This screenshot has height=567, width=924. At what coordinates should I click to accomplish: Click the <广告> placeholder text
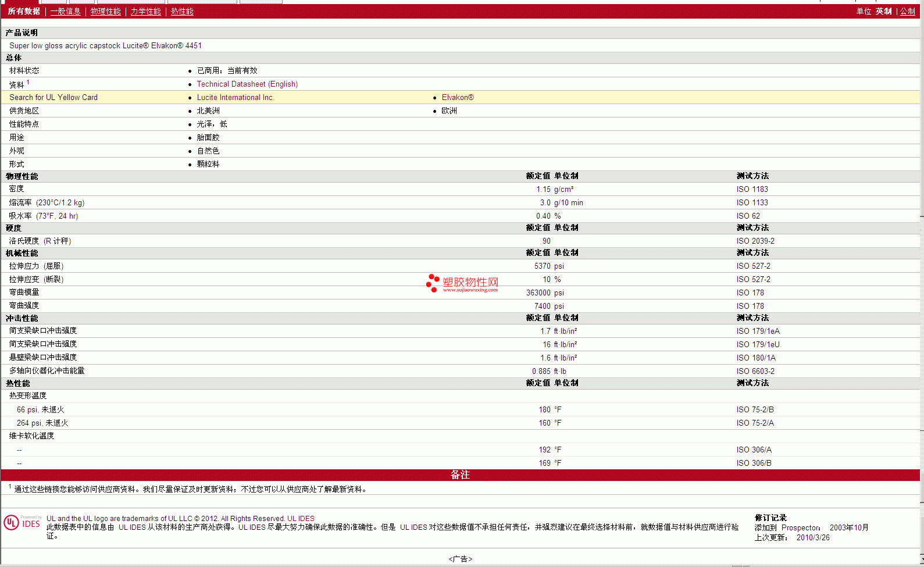click(460, 559)
